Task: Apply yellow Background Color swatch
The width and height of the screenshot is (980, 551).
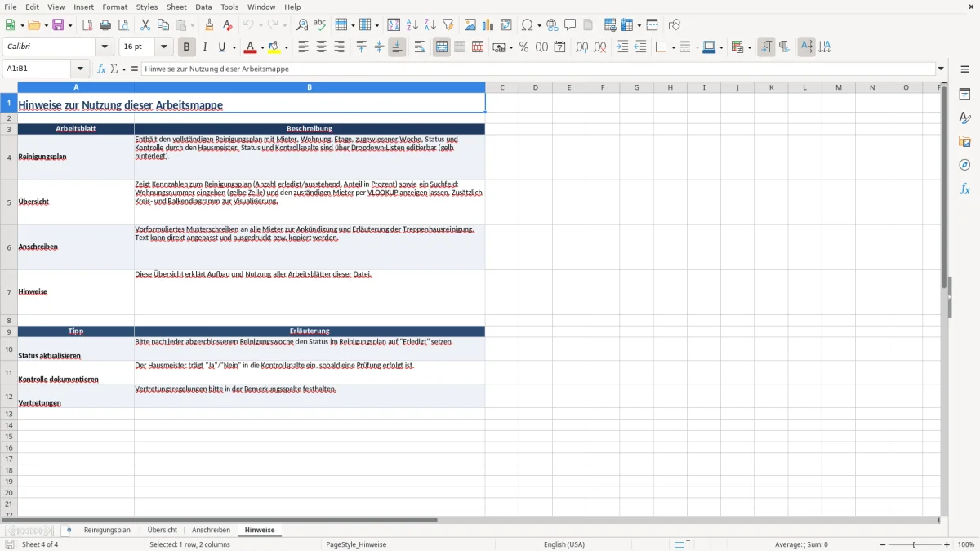Action: click(x=274, y=47)
